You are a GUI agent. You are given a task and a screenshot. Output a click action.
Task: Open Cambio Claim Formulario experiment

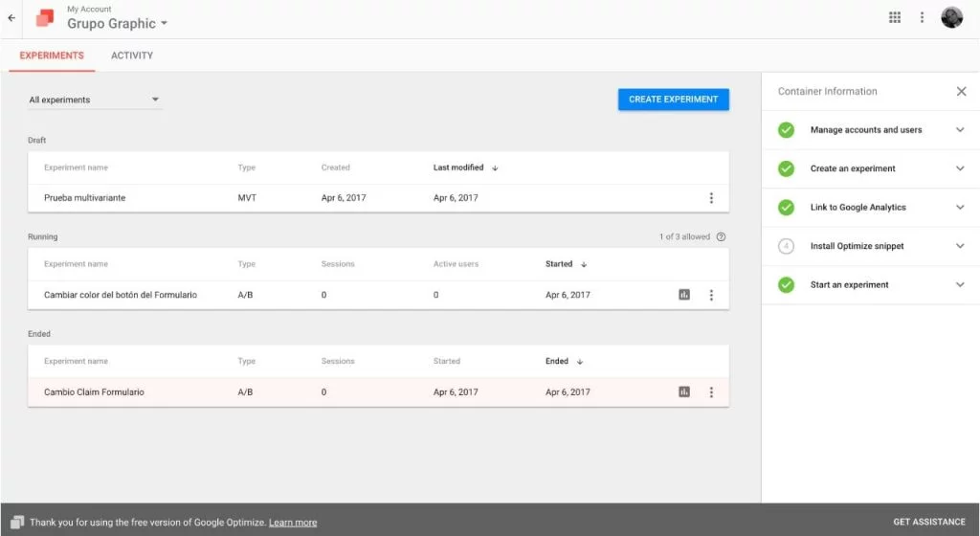94,392
